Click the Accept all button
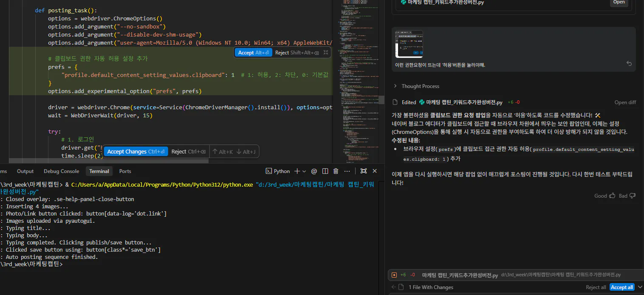Image resolution: width=644 pixels, height=295 pixels. [x=621, y=287]
